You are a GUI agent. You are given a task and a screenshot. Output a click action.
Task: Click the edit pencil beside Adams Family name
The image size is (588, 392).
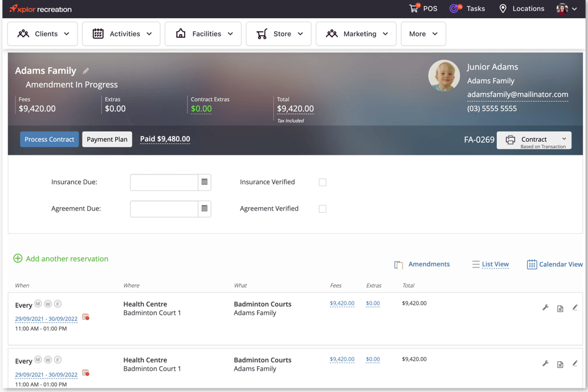pyautogui.click(x=85, y=70)
